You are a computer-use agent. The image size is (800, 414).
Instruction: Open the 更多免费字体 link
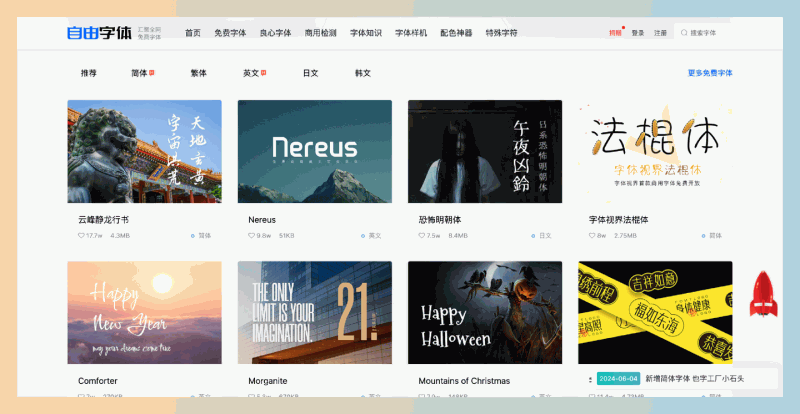pos(710,73)
